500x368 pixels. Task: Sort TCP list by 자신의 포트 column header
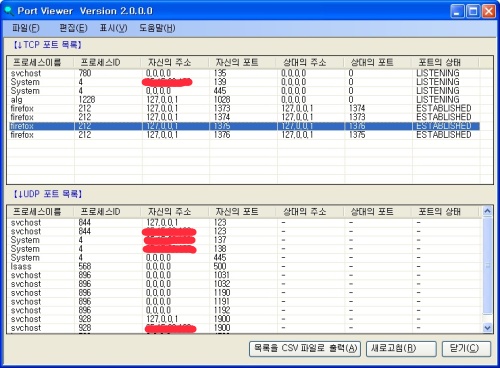(x=243, y=62)
